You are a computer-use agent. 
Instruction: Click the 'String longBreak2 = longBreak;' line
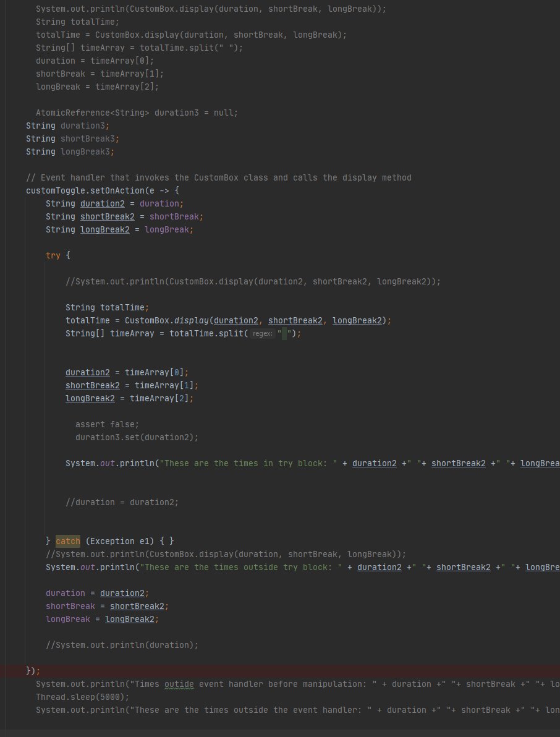(x=119, y=230)
